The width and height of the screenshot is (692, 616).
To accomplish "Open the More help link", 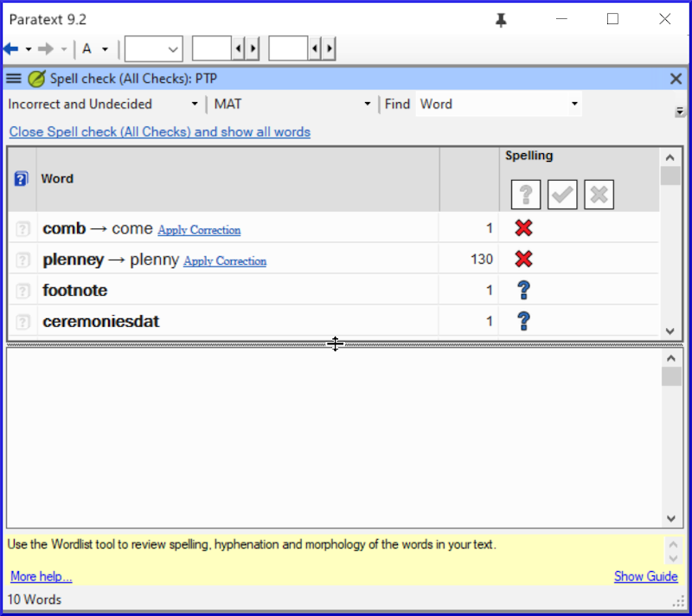I will [41, 576].
